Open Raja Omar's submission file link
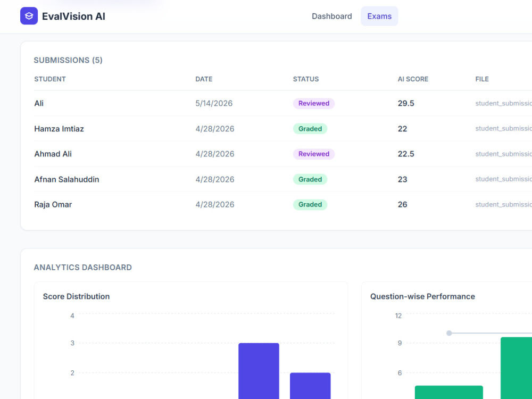 [503, 204]
